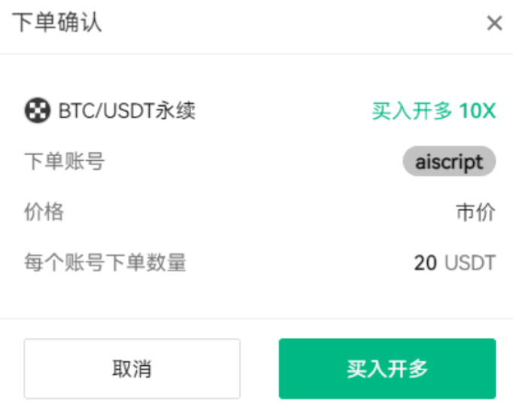Screen dimensions: 513x420
Task: Click the 永续 perpetual contract label
Action: 175,110
